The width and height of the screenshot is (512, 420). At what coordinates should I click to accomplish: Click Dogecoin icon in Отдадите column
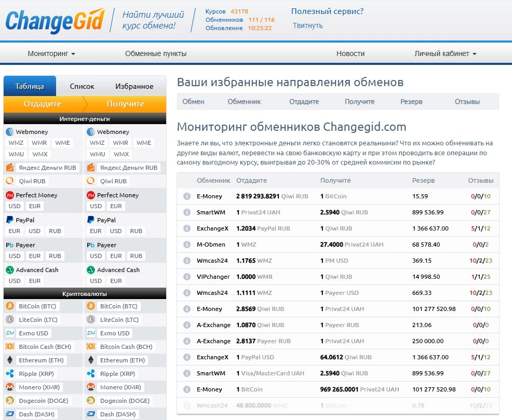(x=10, y=400)
